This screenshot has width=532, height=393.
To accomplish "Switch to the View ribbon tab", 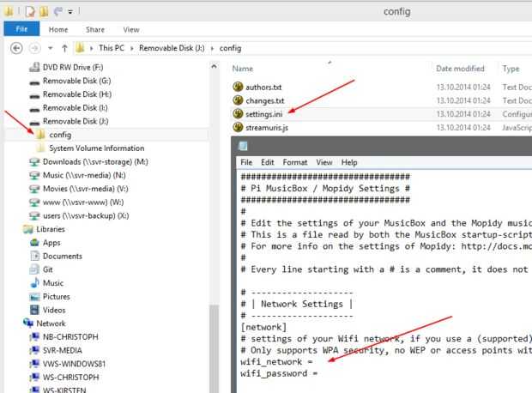I will (x=130, y=29).
